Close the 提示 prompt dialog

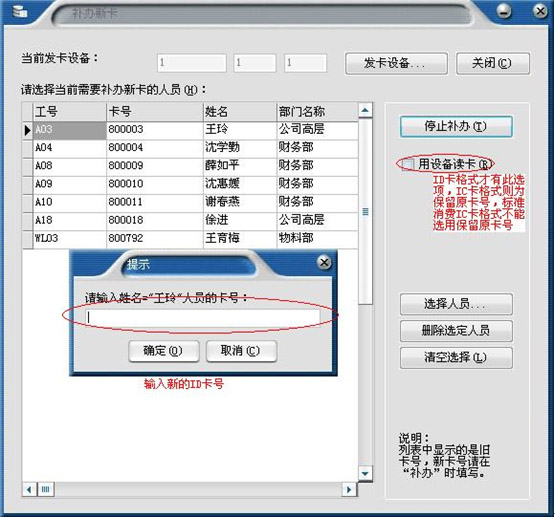(324, 263)
